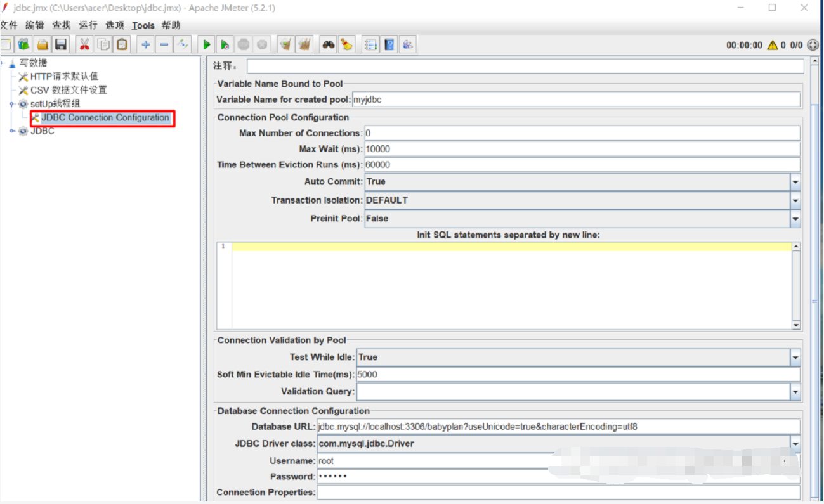Viewport: 824px width, 504px height.
Task: Click the grey Shutdown icon
Action: pos(262,44)
